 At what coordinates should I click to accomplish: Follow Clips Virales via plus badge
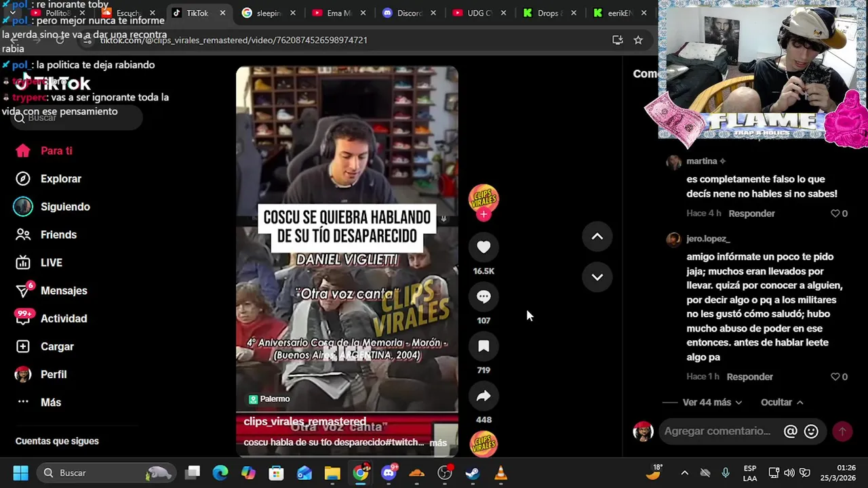(x=484, y=214)
